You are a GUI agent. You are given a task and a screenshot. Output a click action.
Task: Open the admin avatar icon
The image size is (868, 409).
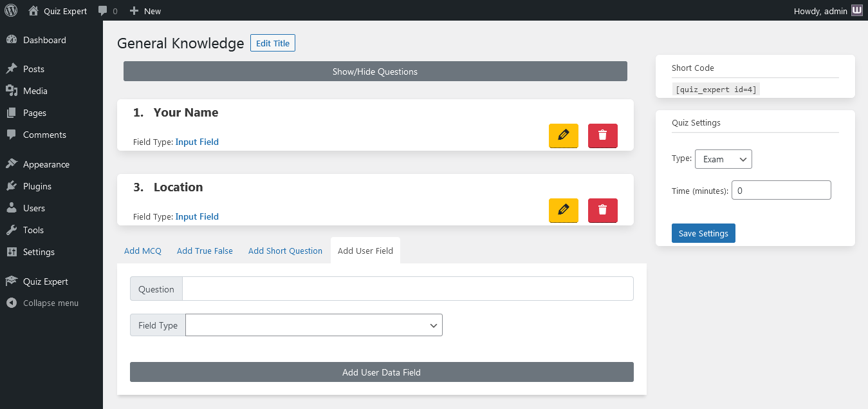857,10
